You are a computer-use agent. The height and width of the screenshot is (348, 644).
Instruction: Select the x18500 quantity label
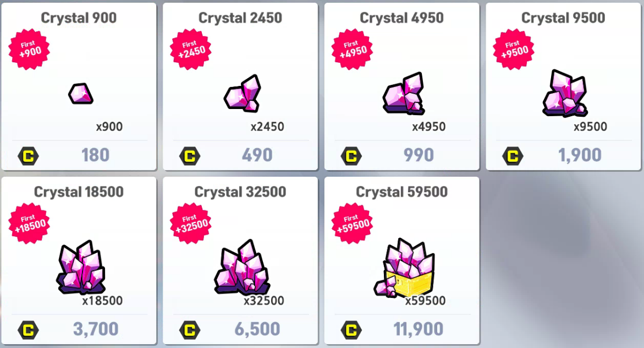102,301
